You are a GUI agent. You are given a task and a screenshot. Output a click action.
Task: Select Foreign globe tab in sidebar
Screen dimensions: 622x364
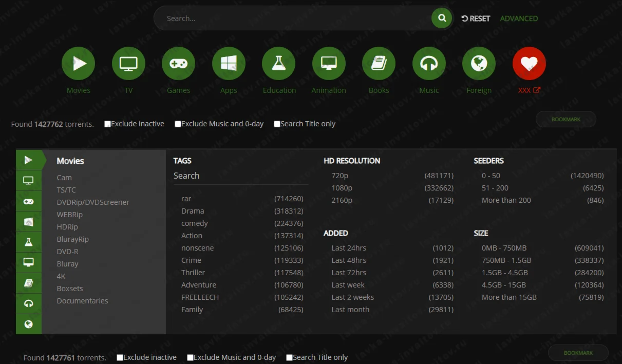coord(29,324)
